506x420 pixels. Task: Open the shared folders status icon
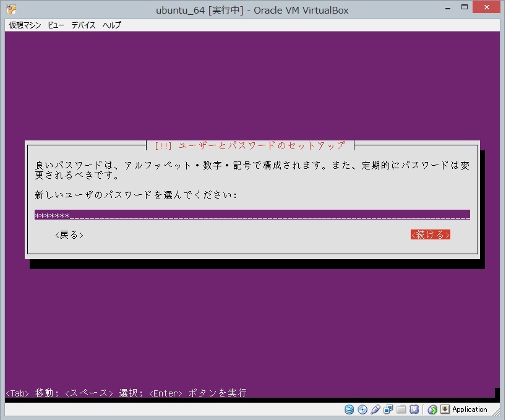(401, 409)
